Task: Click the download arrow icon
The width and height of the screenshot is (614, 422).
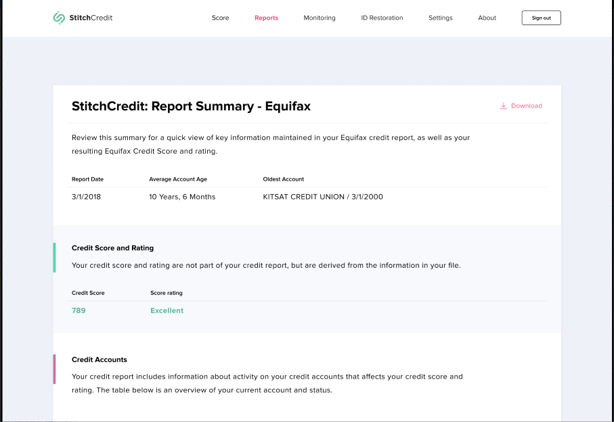Action: [x=503, y=106]
